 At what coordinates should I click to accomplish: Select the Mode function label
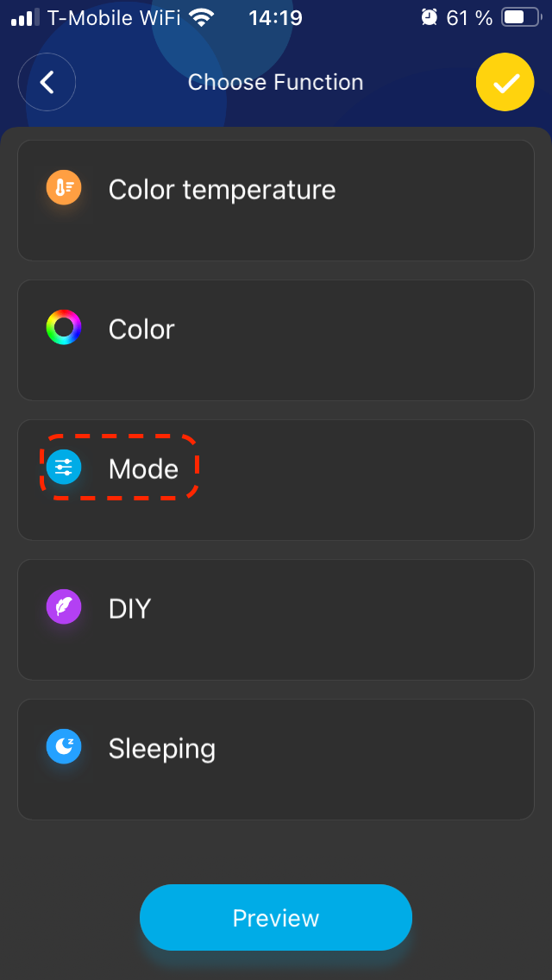143,469
